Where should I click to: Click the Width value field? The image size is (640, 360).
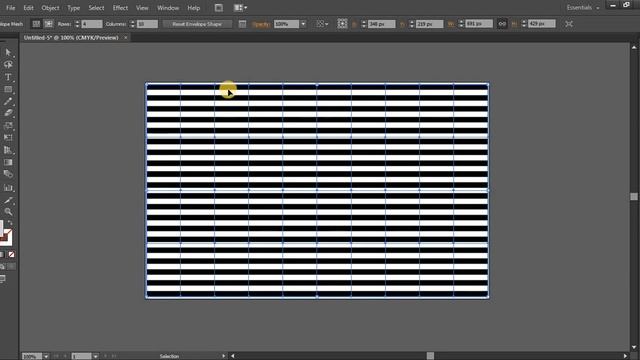(479, 24)
